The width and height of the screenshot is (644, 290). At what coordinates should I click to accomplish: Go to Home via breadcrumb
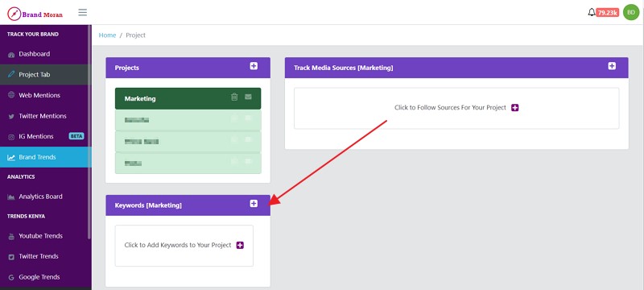pyautogui.click(x=107, y=35)
